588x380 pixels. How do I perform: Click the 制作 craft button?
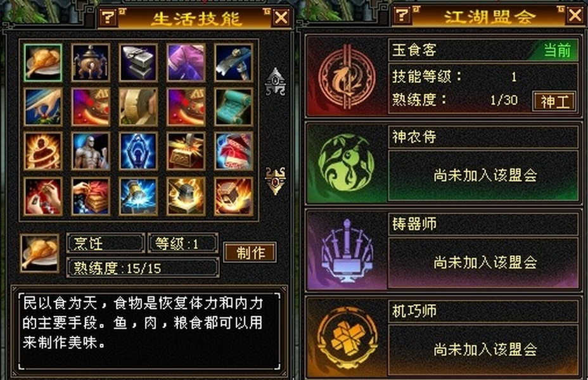(x=250, y=252)
